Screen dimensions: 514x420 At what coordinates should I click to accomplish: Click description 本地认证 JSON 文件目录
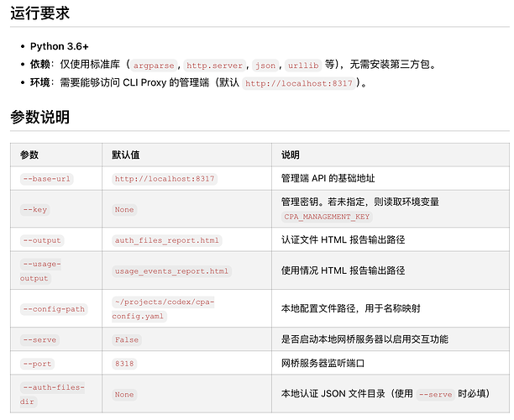click(385, 394)
